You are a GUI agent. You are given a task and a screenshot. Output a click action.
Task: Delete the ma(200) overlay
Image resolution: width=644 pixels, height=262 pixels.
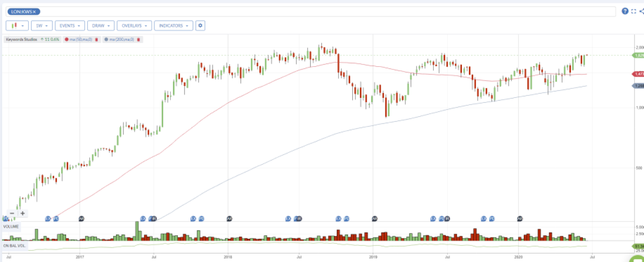pos(138,39)
